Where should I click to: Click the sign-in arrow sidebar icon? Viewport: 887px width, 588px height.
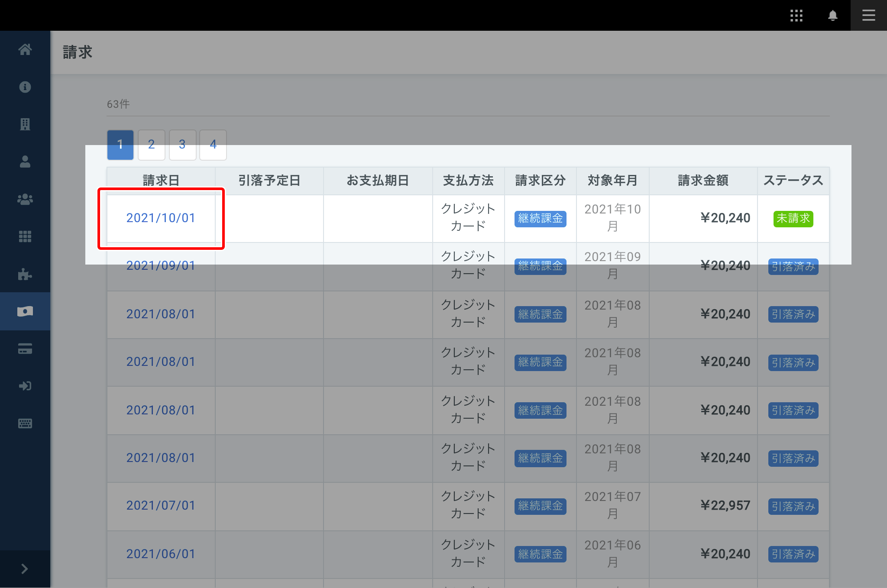[25, 386]
